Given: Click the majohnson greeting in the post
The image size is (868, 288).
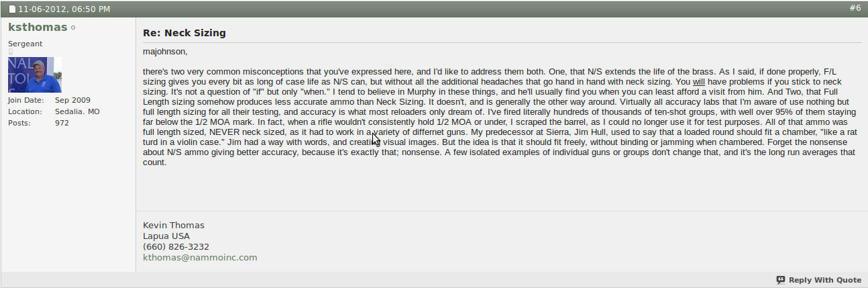Looking at the screenshot, I should [165, 51].
